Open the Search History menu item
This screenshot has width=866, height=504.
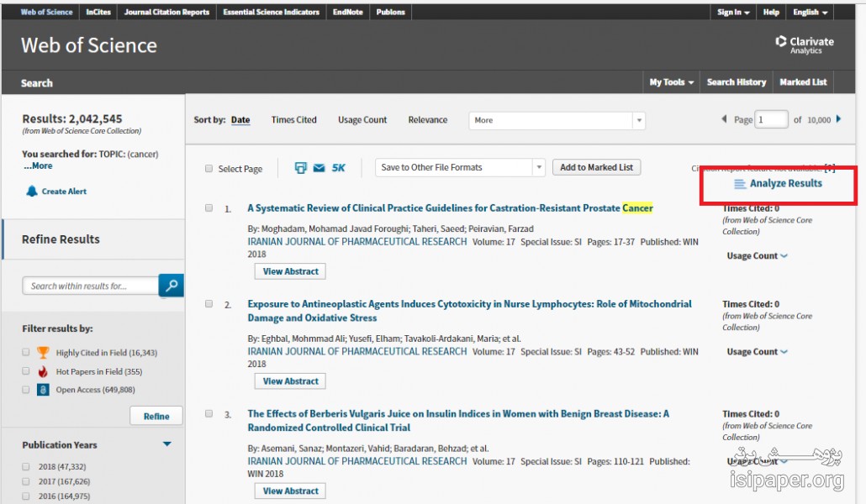click(x=737, y=82)
